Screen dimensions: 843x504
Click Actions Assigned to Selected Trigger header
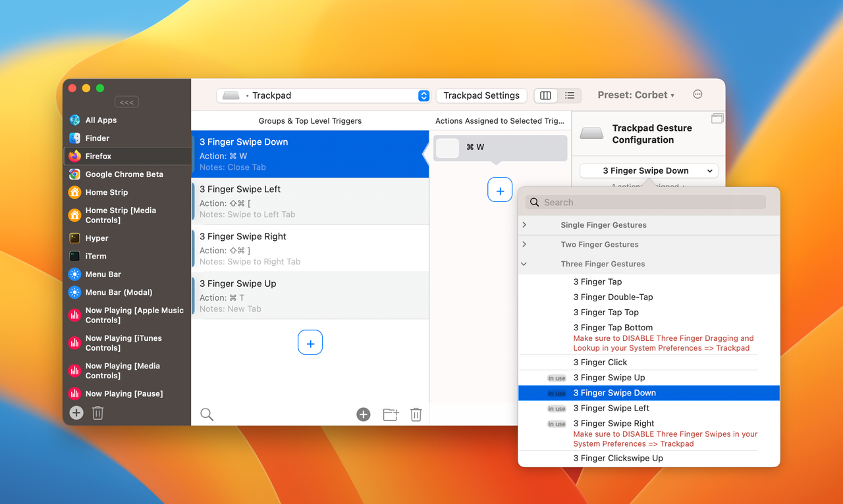click(x=500, y=121)
